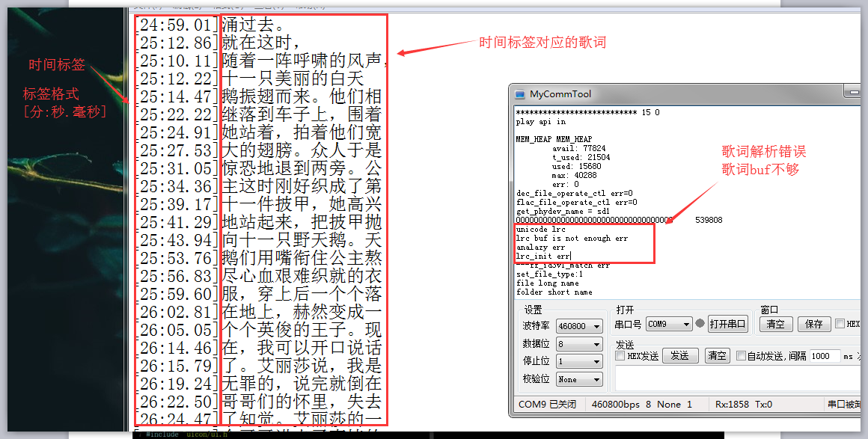Click the 'COM9 已关闭' status bar entry
868x439 pixels.
pos(547,404)
